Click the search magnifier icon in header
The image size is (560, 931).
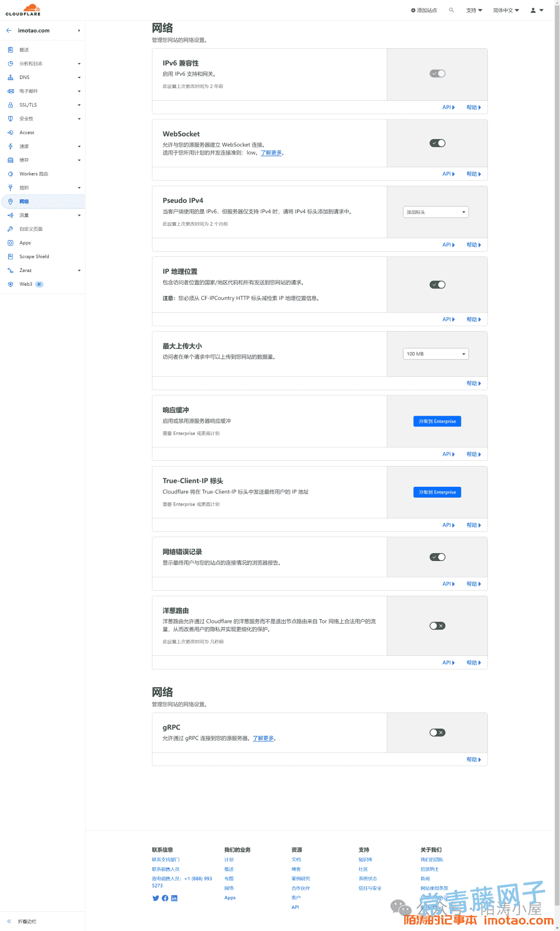[x=452, y=10]
